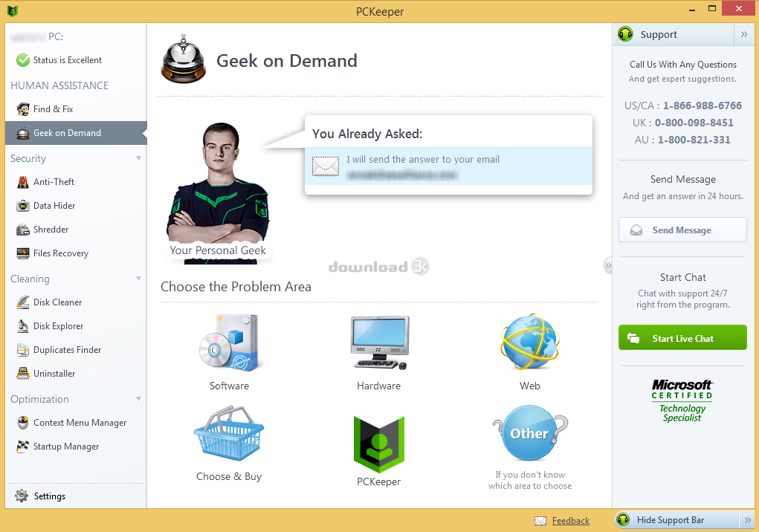Click the Microsoft Certified Technology Specialist badge

pos(682,400)
